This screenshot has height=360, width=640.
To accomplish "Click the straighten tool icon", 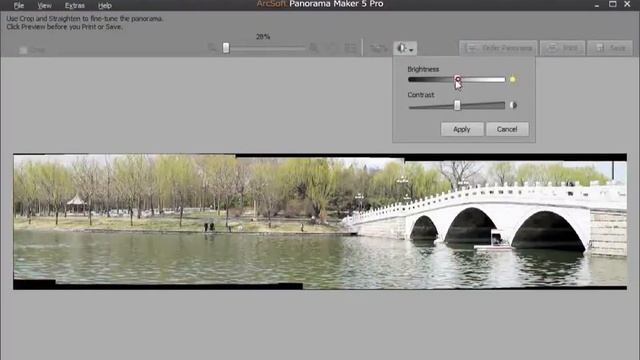I will tap(378, 49).
